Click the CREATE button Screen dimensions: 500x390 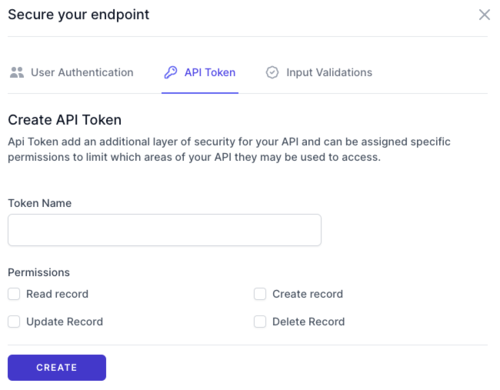tap(57, 367)
